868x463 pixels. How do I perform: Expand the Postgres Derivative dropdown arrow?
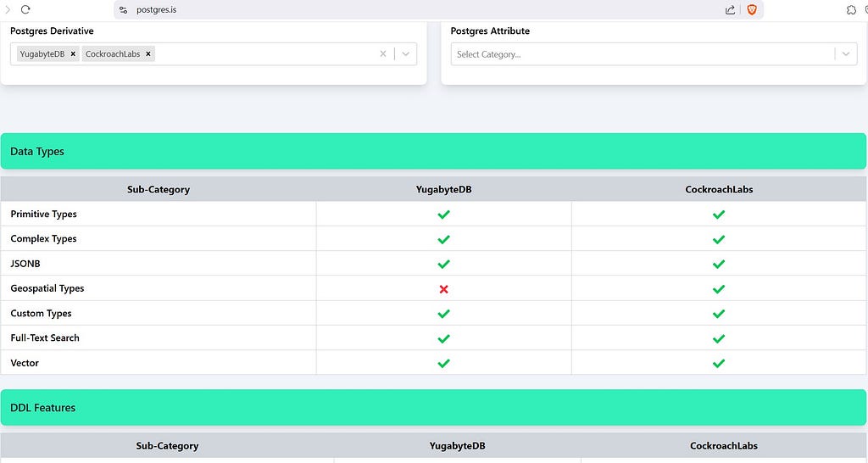click(406, 53)
